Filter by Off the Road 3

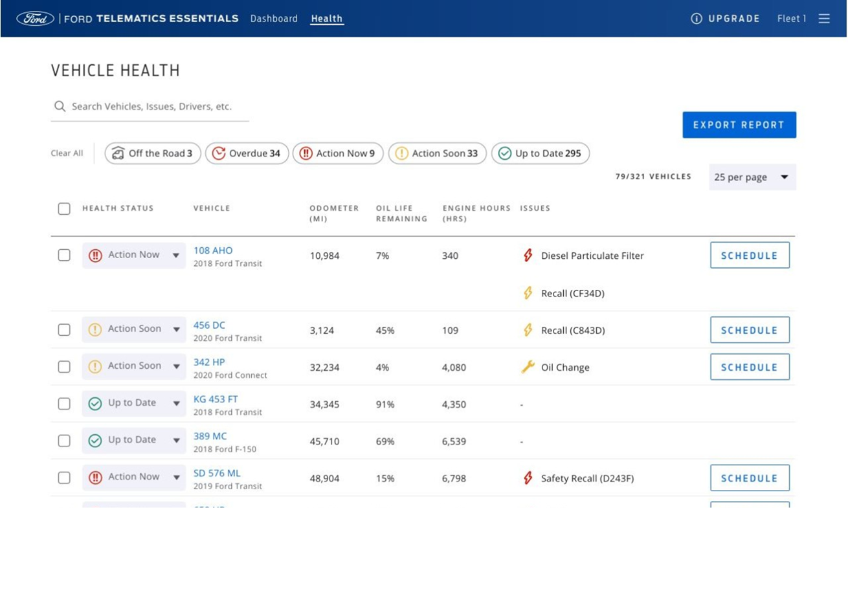[153, 153]
